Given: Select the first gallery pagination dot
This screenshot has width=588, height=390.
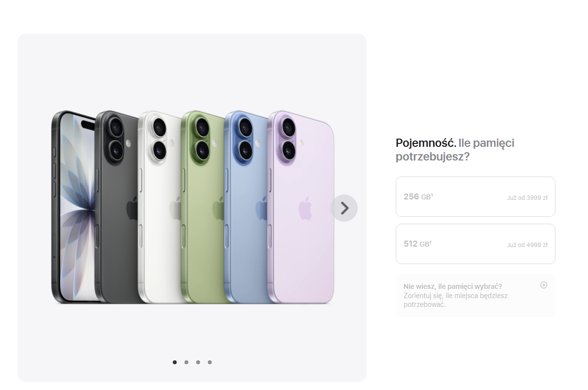Looking at the screenshot, I should [175, 362].
